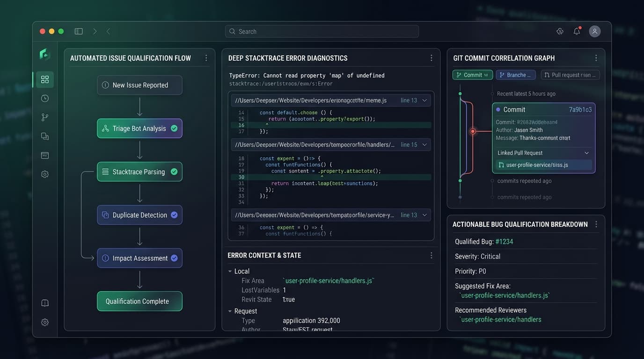Collapse the Local section triangle

pos(230,271)
